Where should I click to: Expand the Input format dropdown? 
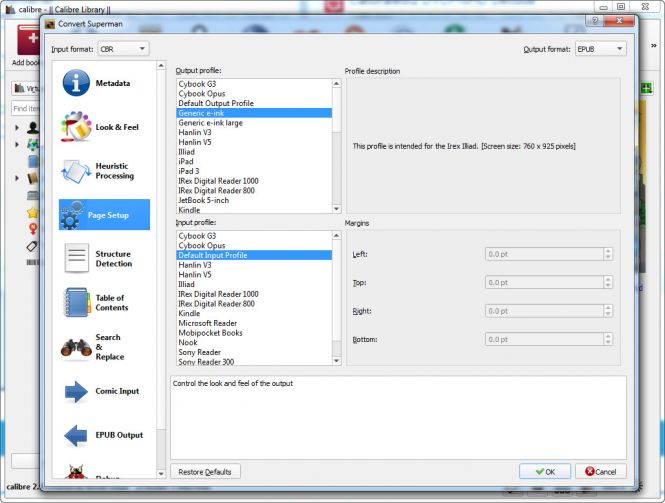click(x=122, y=48)
